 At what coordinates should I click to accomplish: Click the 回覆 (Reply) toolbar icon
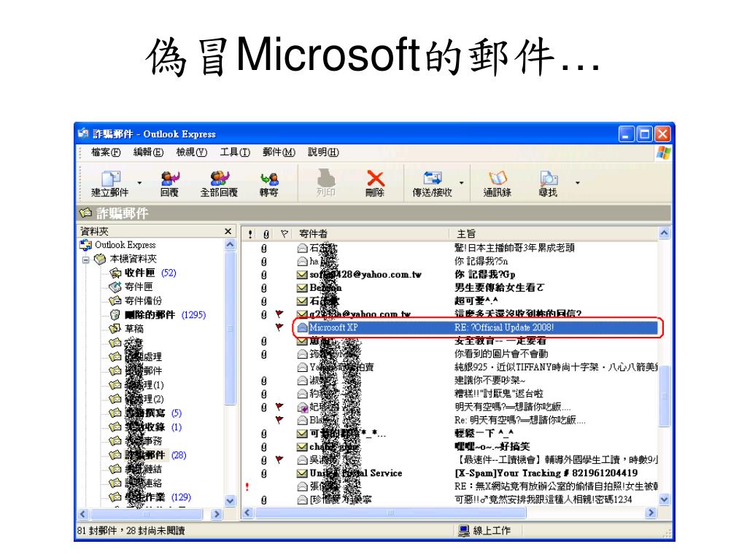tap(169, 179)
